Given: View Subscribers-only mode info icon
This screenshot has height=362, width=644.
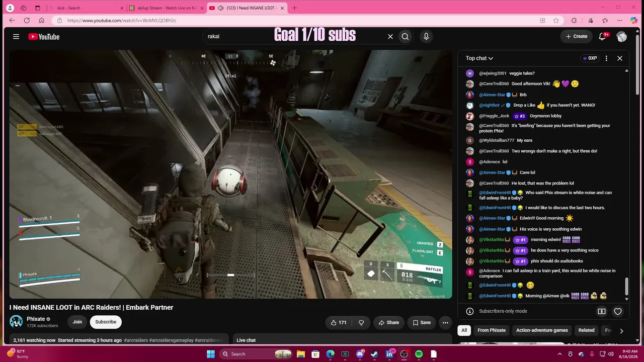Looking at the screenshot, I should click(469, 311).
